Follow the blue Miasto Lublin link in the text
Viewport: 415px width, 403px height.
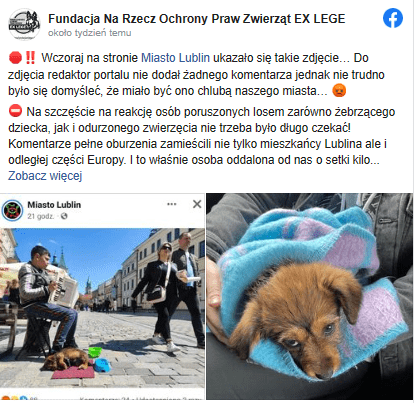pyautogui.click(x=175, y=58)
